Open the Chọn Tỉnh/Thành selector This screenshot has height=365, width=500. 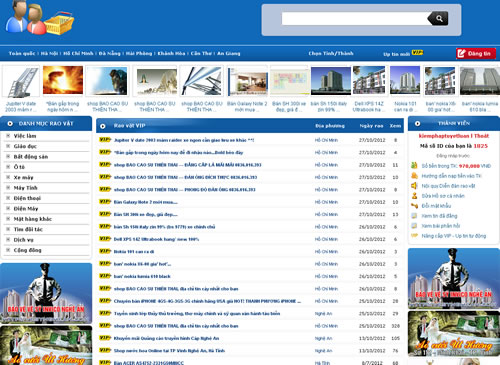pyautogui.click(x=331, y=53)
